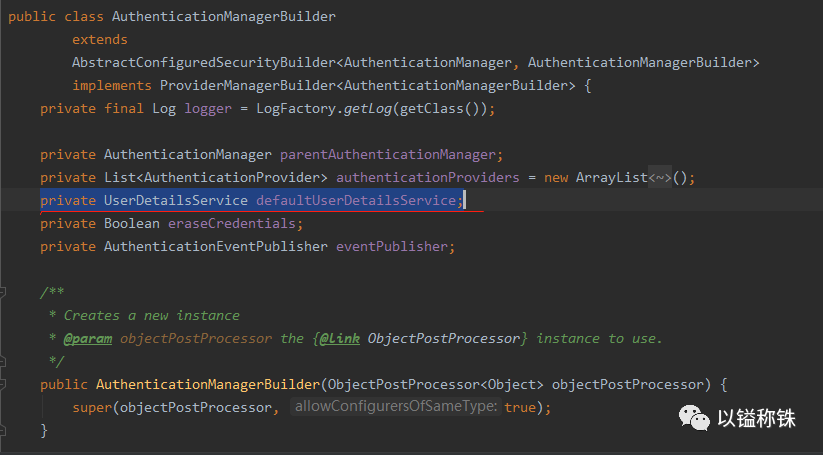Click ProviderManagerBuilder interface name
Screen dimensions: 823x455
(247, 86)
